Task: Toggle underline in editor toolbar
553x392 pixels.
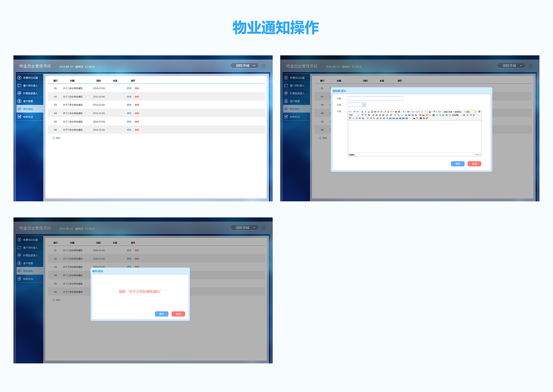Action: [369, 112]
